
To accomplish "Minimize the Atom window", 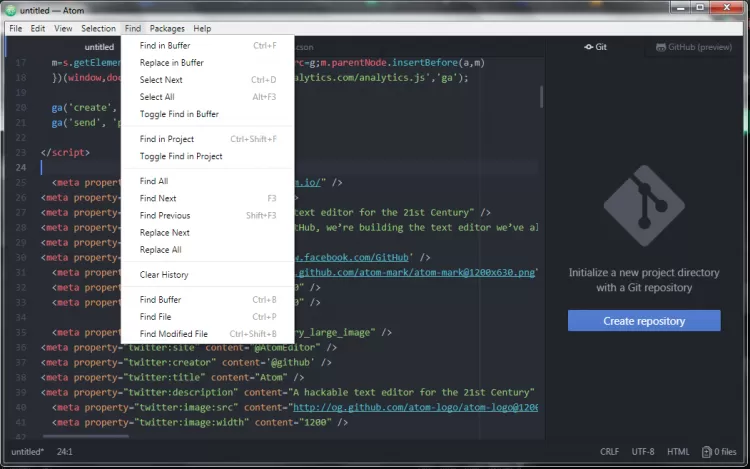I will tap(680, 7).
